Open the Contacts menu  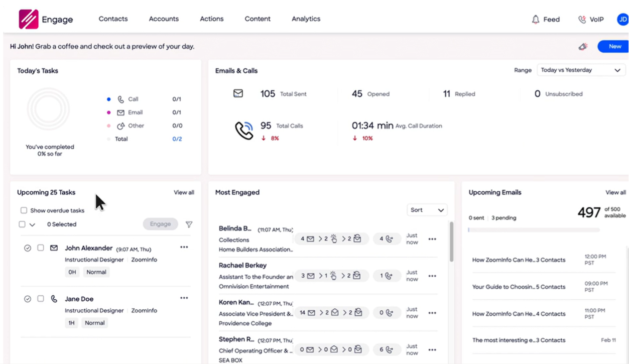pos(113,19)
